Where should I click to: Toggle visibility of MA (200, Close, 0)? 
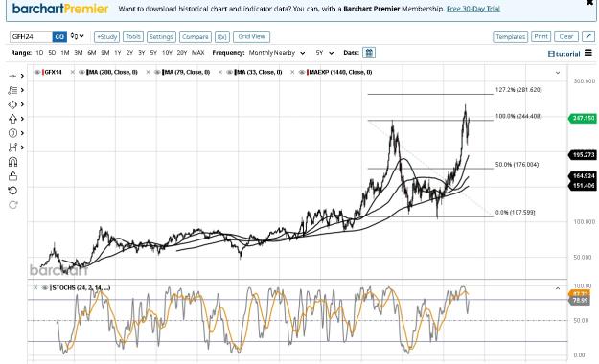point(81,72)
